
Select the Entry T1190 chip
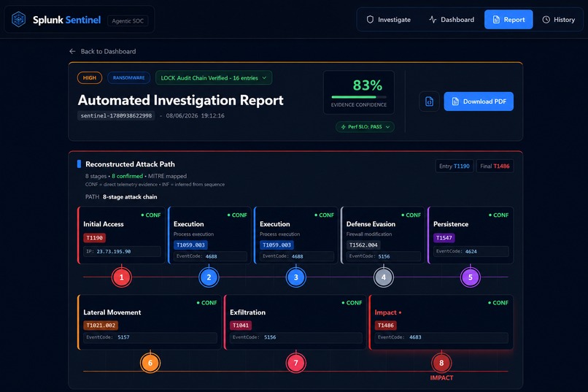[454, 166]
